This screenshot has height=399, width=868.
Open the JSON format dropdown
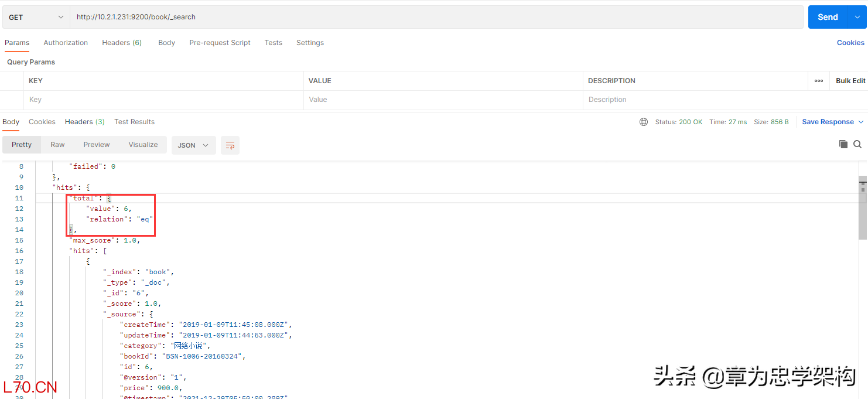(x=193, y=145)
